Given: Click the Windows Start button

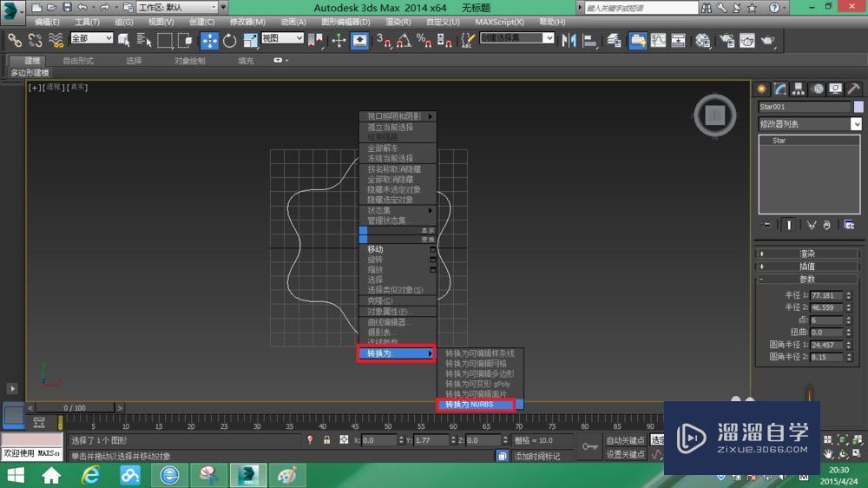Looking at the screenshot, I should [16, 476].
